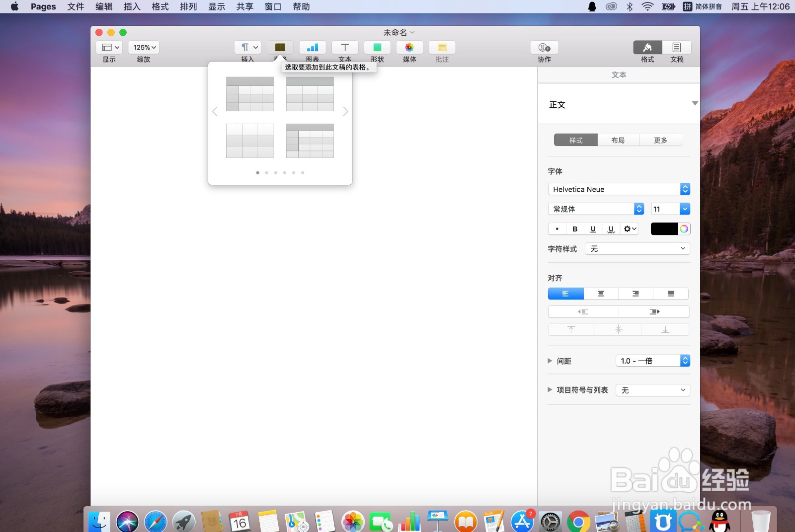The image size is (795, 532).
Task: Open the Helvetica Neue font dropdown
Action: 619,189
